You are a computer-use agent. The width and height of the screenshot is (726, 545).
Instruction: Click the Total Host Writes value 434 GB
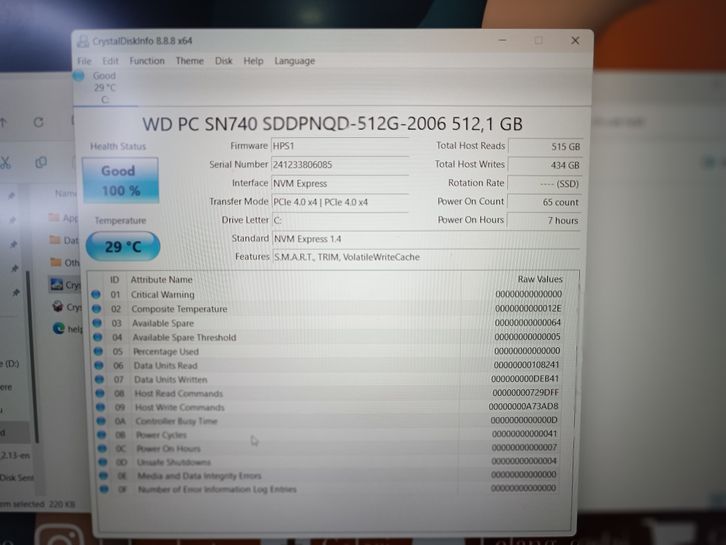[x=545, y=165]
